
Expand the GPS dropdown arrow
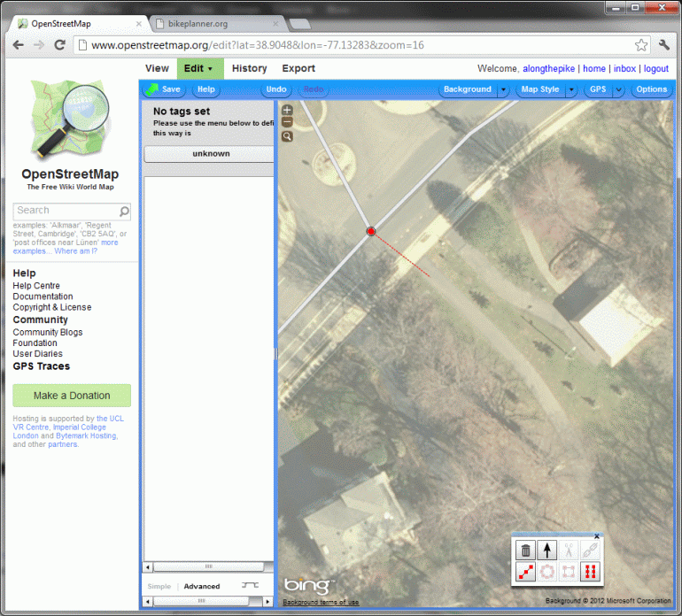pyautogui.click(x=618, y=89)
